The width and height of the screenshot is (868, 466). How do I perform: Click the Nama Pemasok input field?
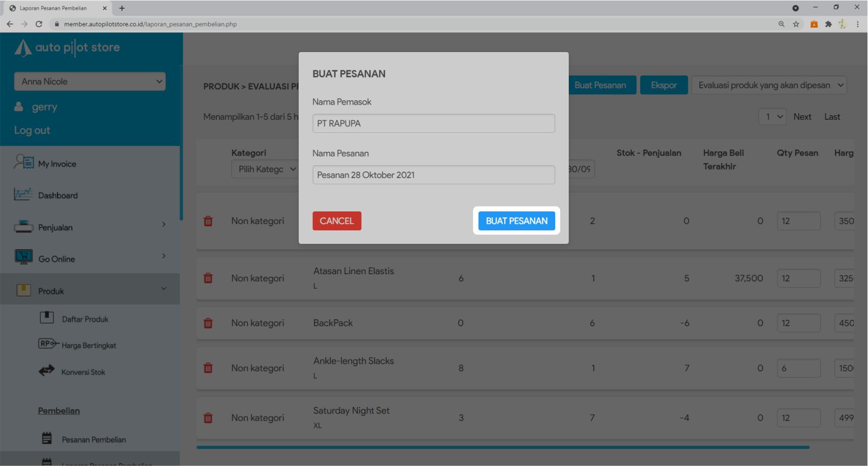[433, 124]
